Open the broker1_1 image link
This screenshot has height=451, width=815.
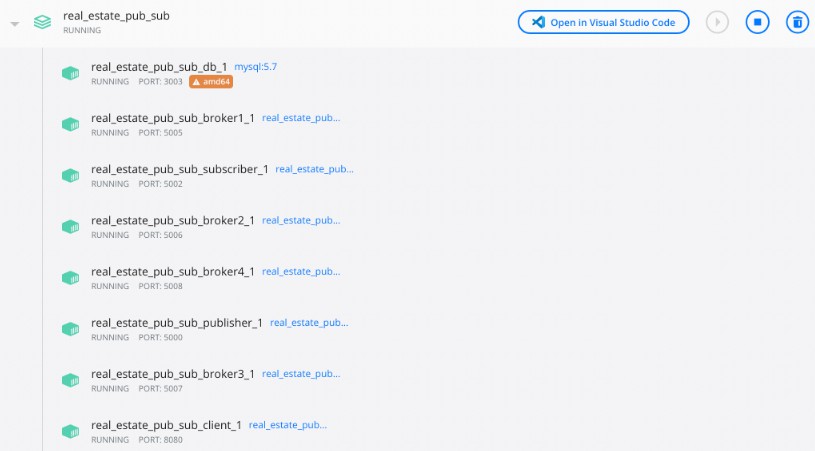pos(301,118)
